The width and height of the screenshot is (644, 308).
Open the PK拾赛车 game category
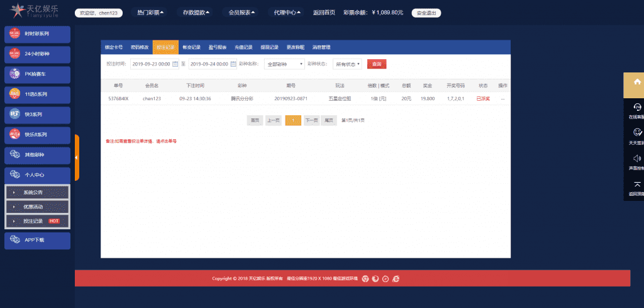pyautogui.click(x=37, y=75)
